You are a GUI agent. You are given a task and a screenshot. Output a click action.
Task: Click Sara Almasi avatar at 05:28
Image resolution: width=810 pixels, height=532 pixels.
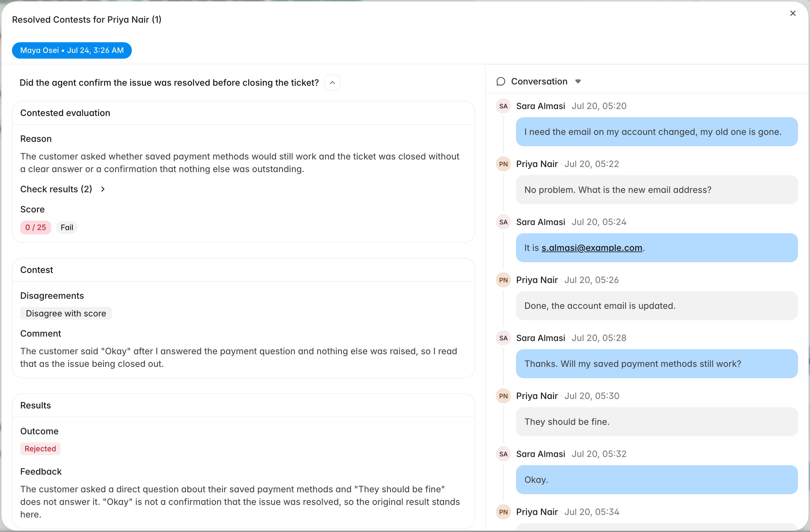coord(503,338)
